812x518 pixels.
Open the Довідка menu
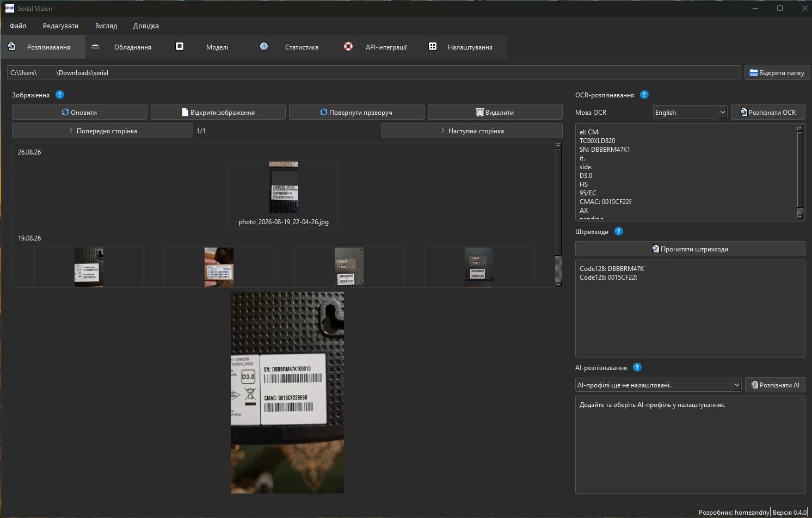click(x=146, y=26)
